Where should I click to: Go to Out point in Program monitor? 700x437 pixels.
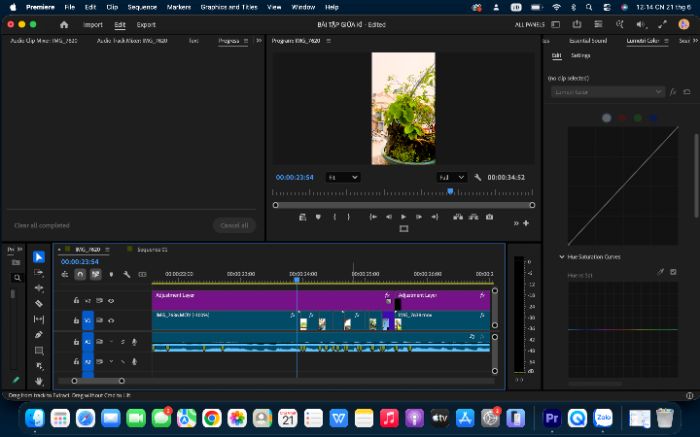coord(434,216)
